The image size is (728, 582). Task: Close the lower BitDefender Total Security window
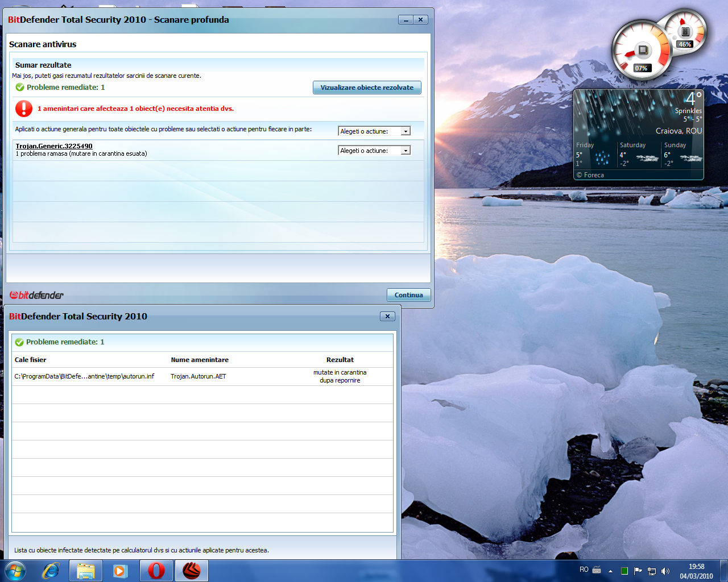point(387,317)
